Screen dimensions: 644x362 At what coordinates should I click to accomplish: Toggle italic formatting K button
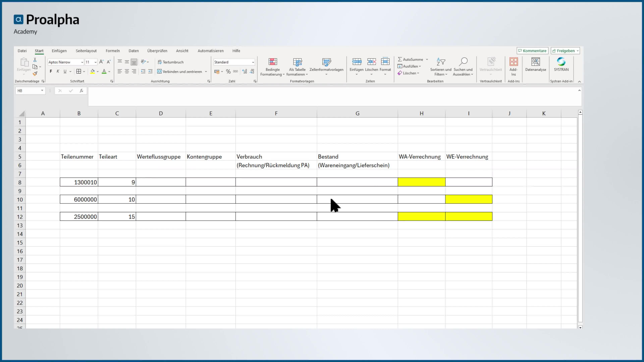(x=58, y=71)
